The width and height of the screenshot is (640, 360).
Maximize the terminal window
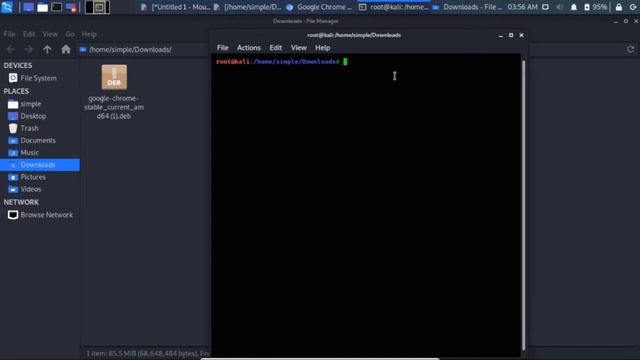[x=511, y=36]
